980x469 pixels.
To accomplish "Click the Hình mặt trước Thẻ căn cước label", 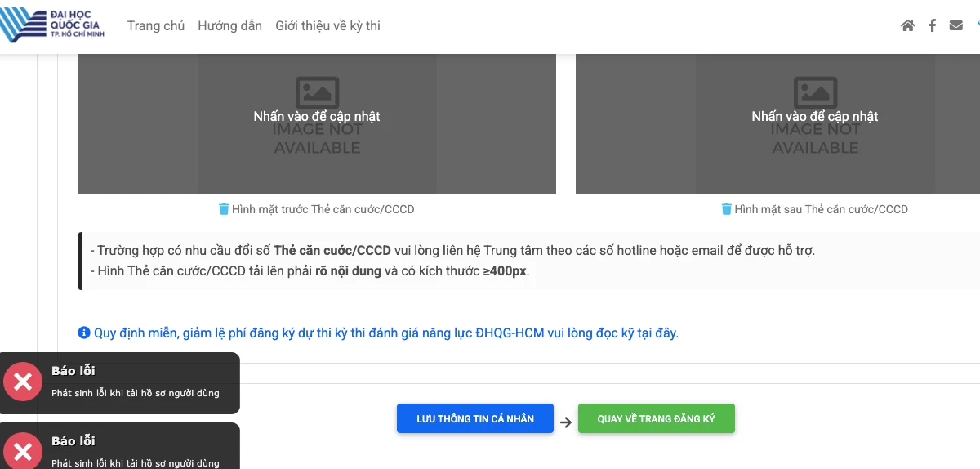I will click(323, 209).
